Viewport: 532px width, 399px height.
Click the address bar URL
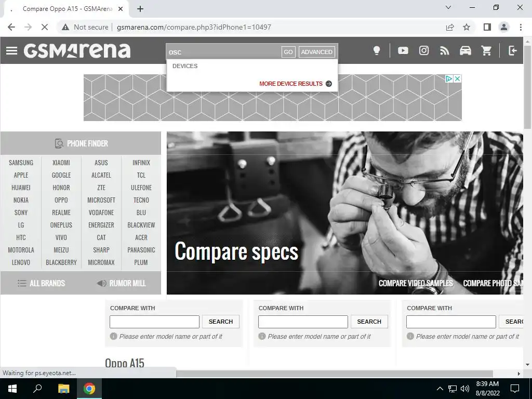point(194,27)
